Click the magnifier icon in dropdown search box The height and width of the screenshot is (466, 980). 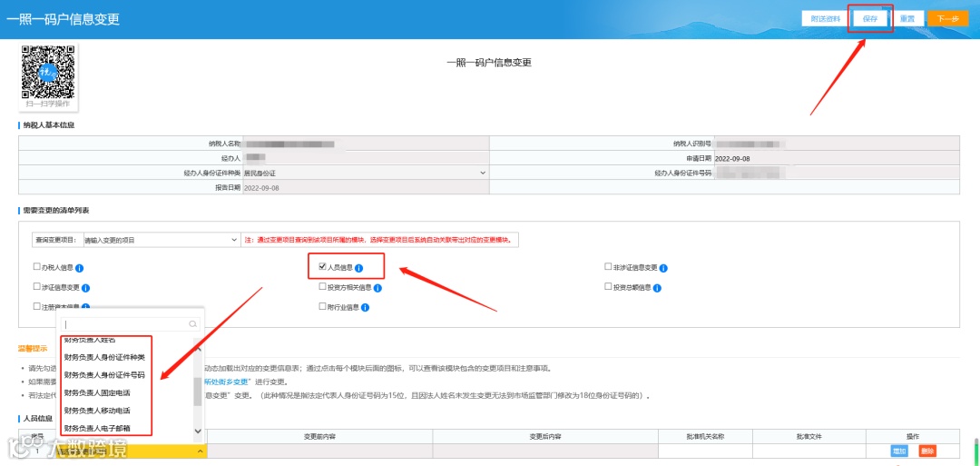pos(193,324)
